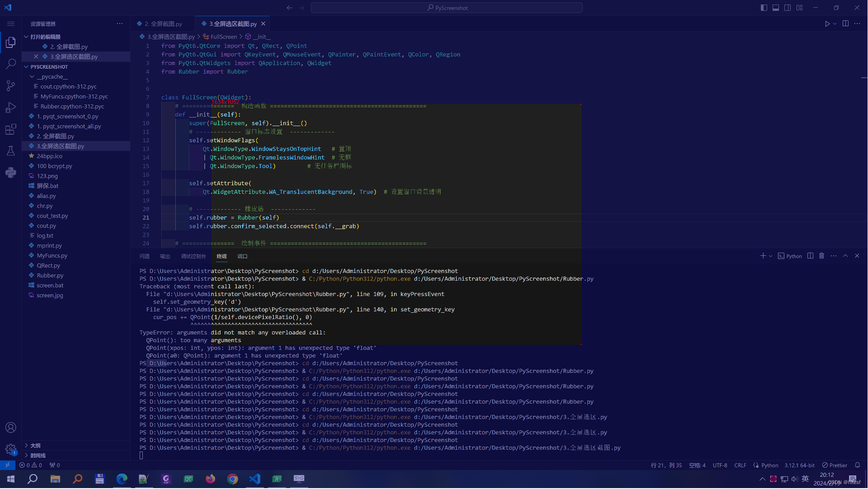Customize layout icon in title bar
The width and height of the screenshot is (868, 489).
[x=800, y=8]
